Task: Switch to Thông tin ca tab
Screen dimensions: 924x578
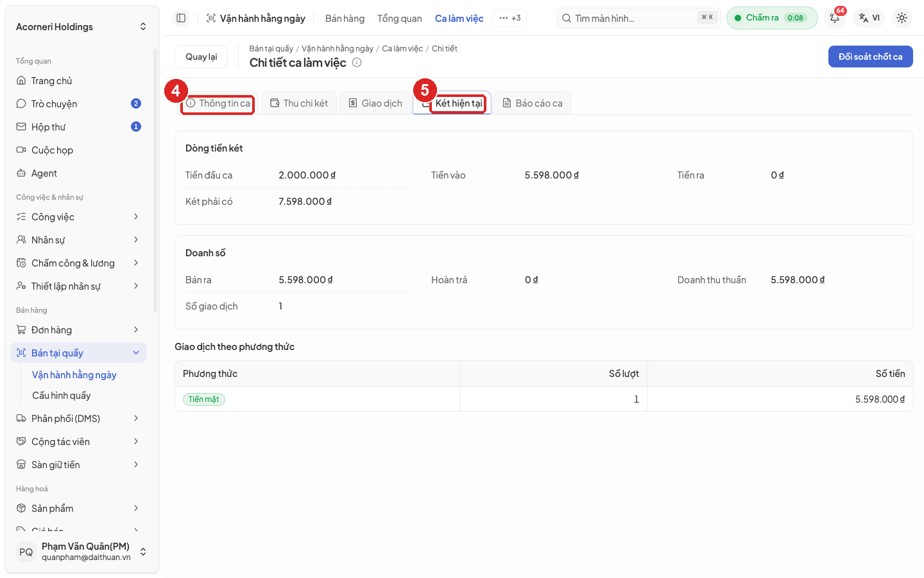Action: click(218, 103)
